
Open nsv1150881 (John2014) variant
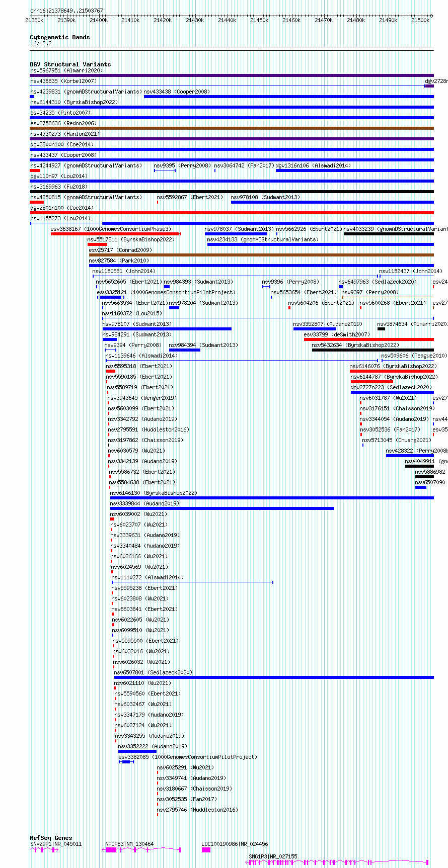[124, 271]
